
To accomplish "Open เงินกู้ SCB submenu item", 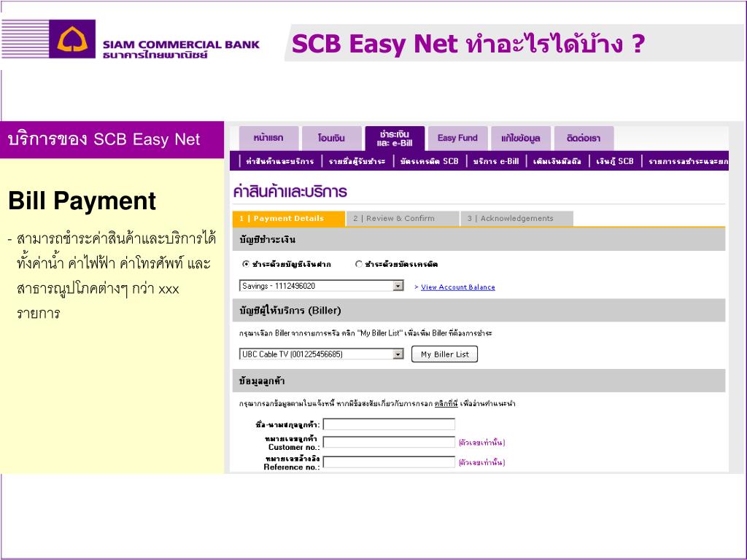I will tap(614, 161).
